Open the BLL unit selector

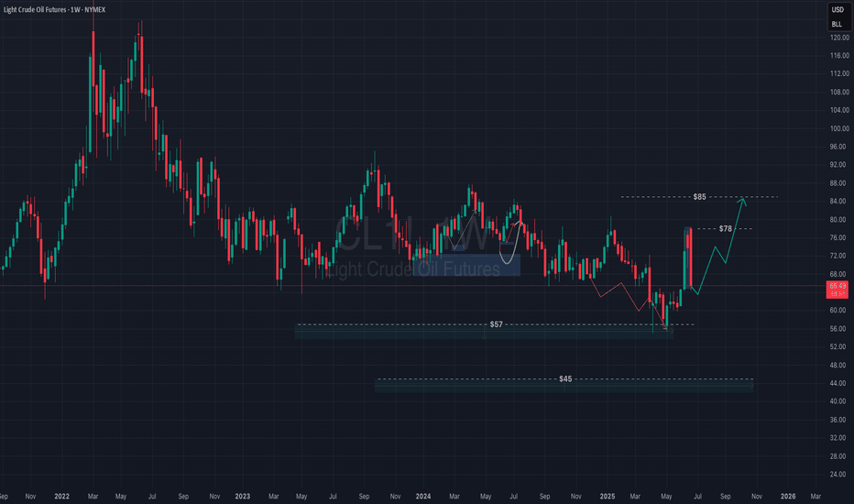[x=838, y=24]
